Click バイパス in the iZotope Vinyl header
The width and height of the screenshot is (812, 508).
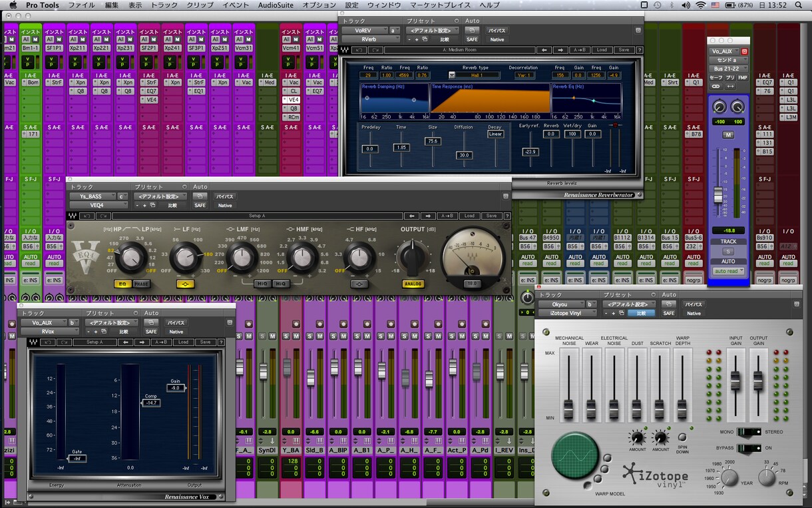[694, 304]
